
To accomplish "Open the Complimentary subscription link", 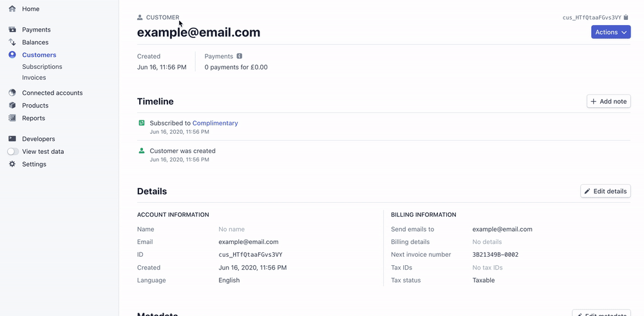I will coord(215,123).
